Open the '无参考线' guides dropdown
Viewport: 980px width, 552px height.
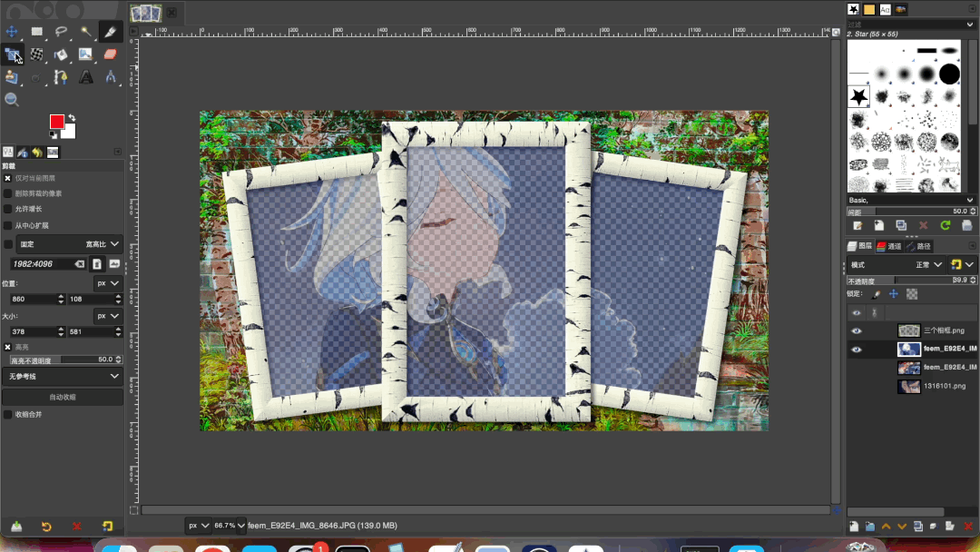point(63,377)
